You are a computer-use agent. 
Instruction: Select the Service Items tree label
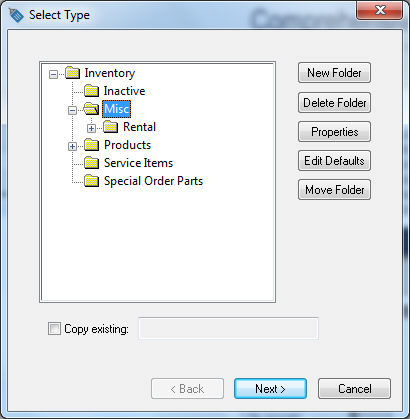tap(138, 163)
